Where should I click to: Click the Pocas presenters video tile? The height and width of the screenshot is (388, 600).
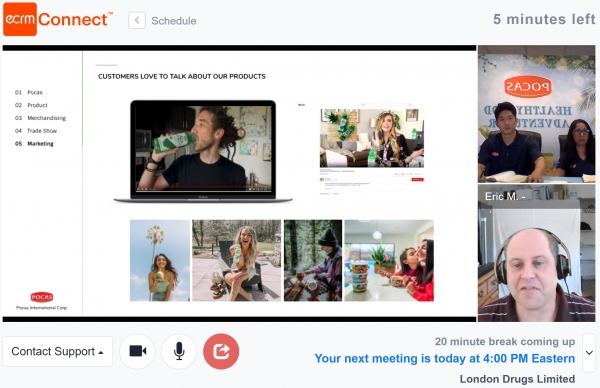pos(536,114)
